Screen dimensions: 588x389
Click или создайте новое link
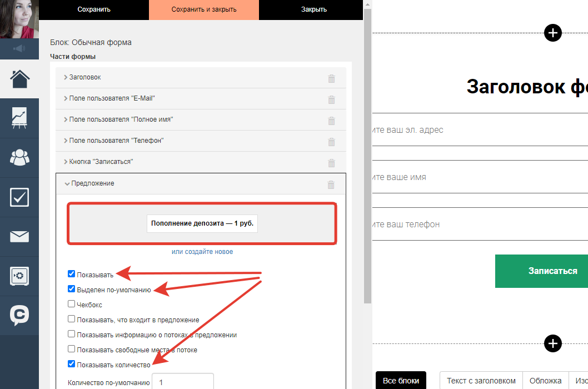point(202,252)
